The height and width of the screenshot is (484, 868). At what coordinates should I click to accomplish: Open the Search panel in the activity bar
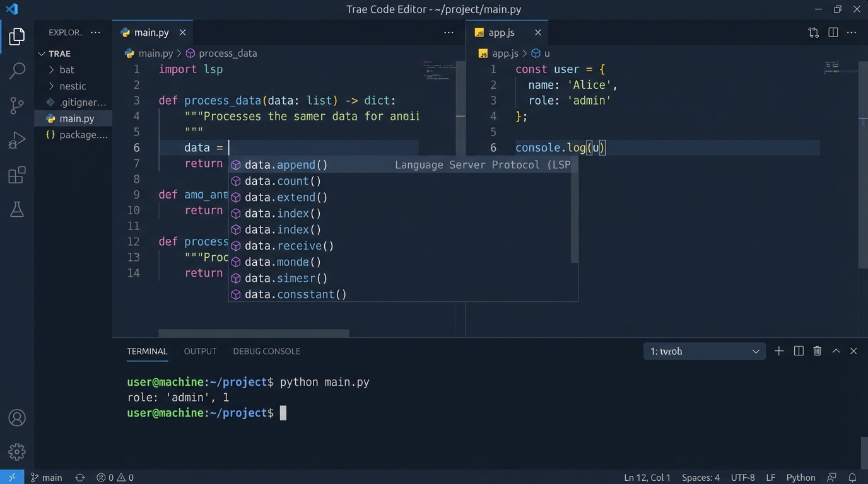tap(16, 71)
